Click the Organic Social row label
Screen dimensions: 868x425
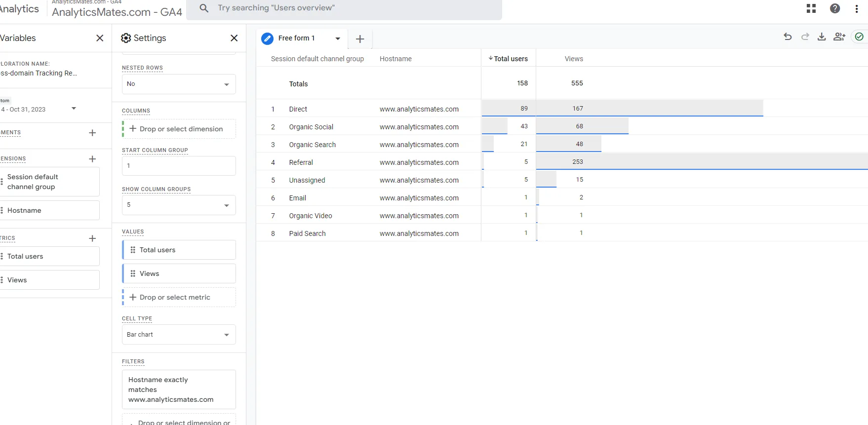311,127
